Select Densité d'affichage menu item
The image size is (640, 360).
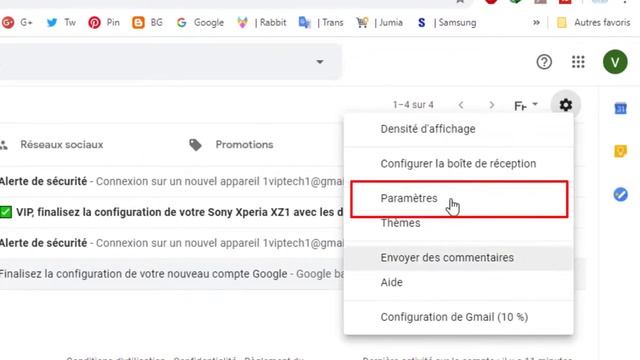[459, 129]
